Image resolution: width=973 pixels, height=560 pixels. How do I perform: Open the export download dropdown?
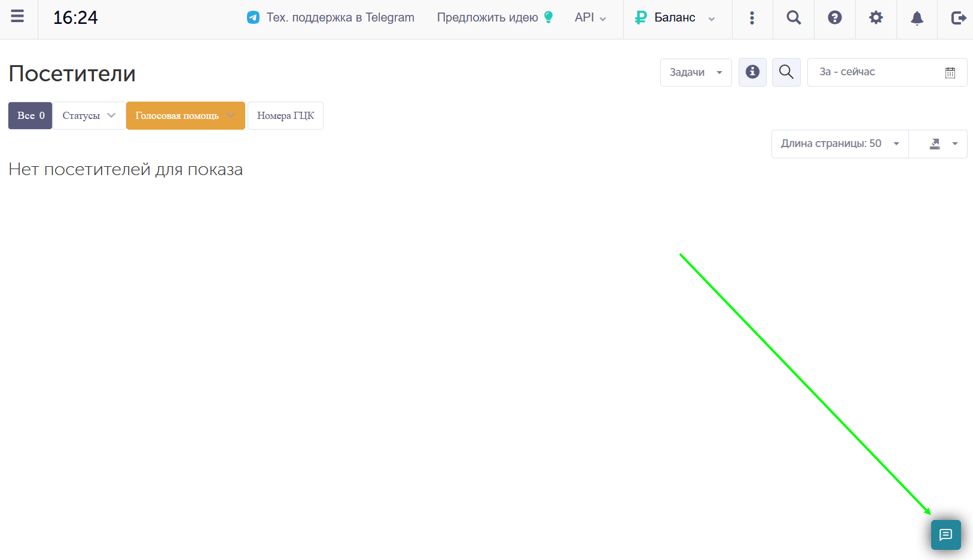point(938,144)
